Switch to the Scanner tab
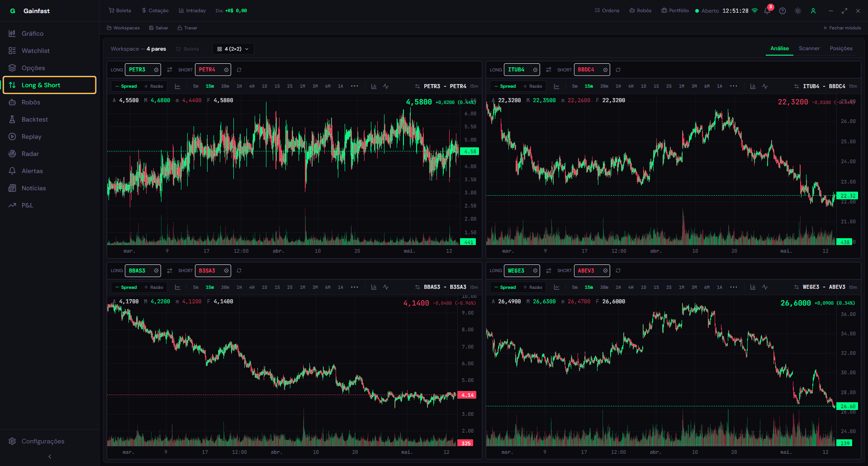The width and height of the screenshot is (868, 466). click(x=809, y=48)
